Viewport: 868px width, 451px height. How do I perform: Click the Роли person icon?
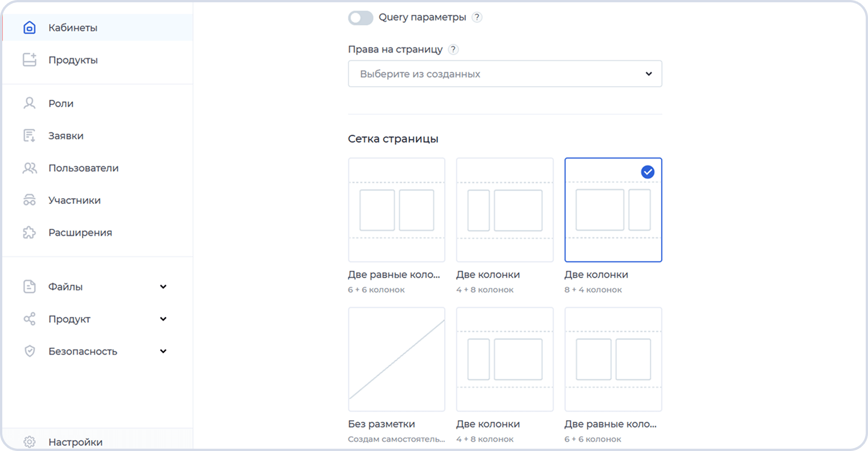pos(29,103)
